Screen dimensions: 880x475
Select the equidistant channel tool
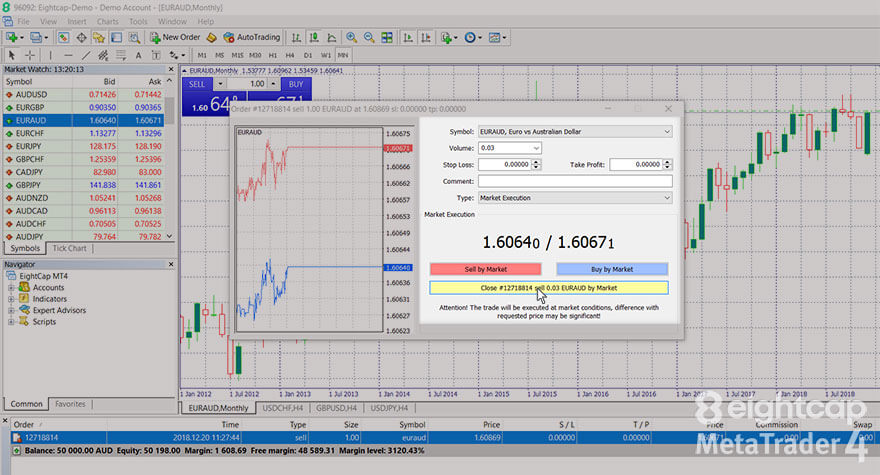pos(103,55)
